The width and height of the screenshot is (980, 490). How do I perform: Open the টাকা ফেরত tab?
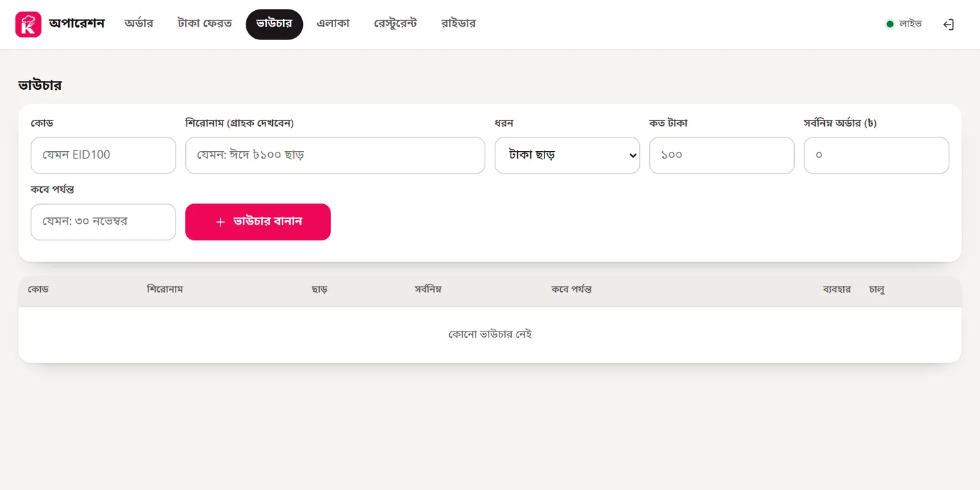pos(205,24)
